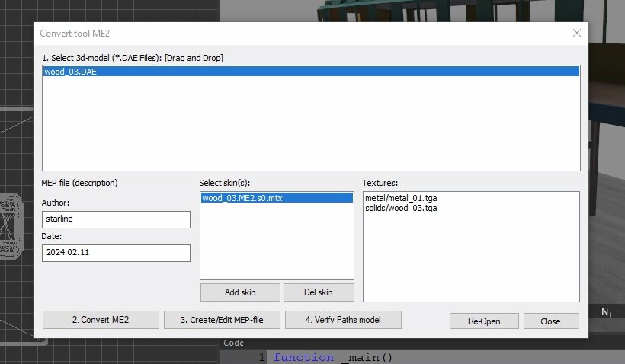Click the 2. Convert ME2 button

pyautogui.click(x=101, y=320)
